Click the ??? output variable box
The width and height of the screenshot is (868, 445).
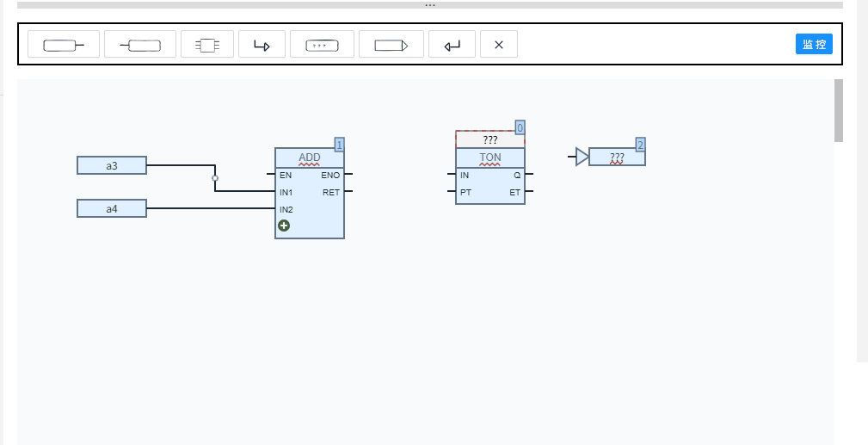(x=617, y=157)
